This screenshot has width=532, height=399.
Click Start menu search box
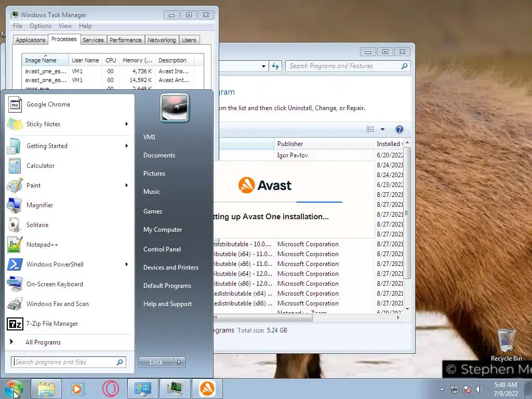click(x=69, y=362)
